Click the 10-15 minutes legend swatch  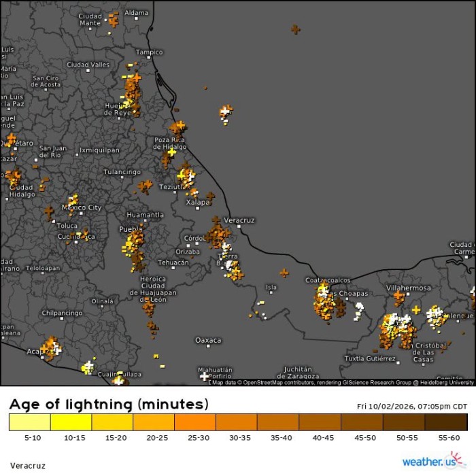(x=71, y=422)
